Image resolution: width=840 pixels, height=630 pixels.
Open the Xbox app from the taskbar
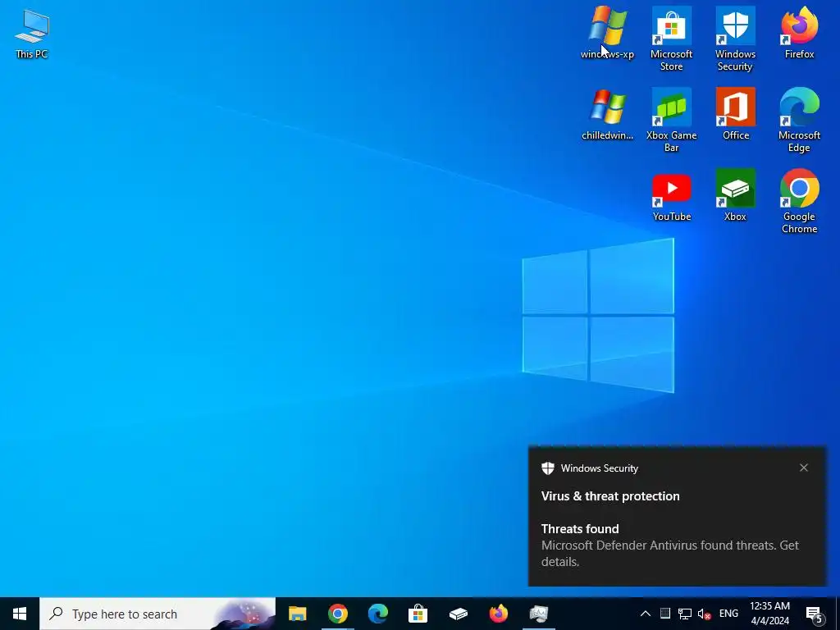pos(458,614)
